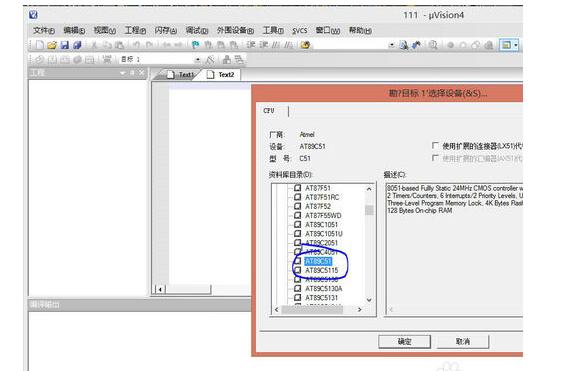Indent the selected lines
Viewport: 587px width, 371px height.
[x=251, y=45]
